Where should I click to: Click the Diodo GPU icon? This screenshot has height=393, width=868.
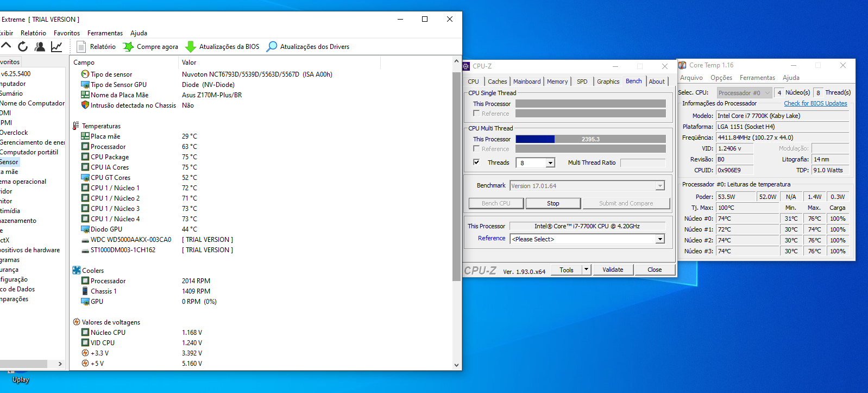[x=85, y=229]
